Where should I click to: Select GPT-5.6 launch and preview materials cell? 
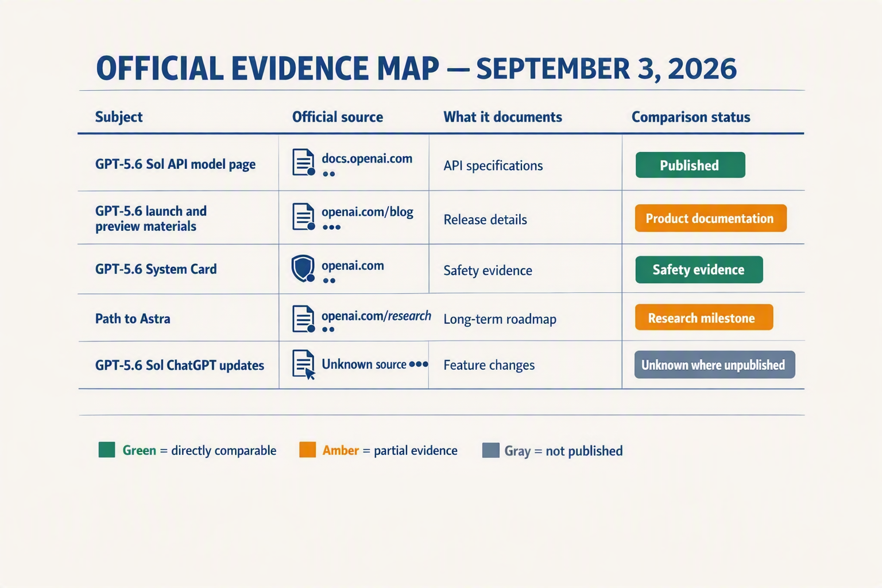pos(151,219)
